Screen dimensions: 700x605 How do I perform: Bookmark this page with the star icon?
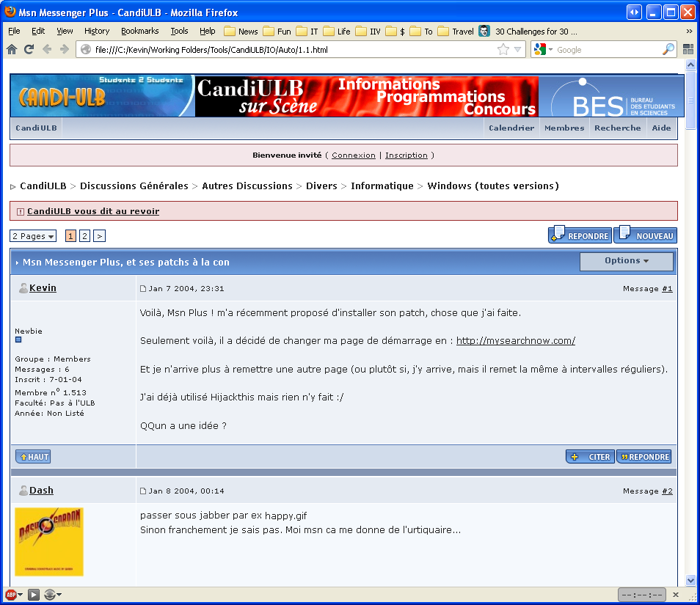click(x=503, y=50)
